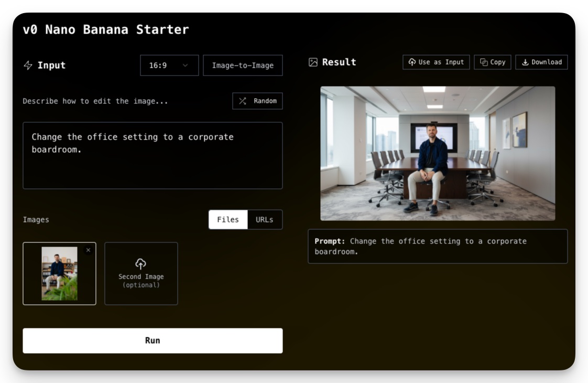This screenshot has width=588, height=383.
Task: Select the uploaded man photo thumbnail
Action: 59,273
